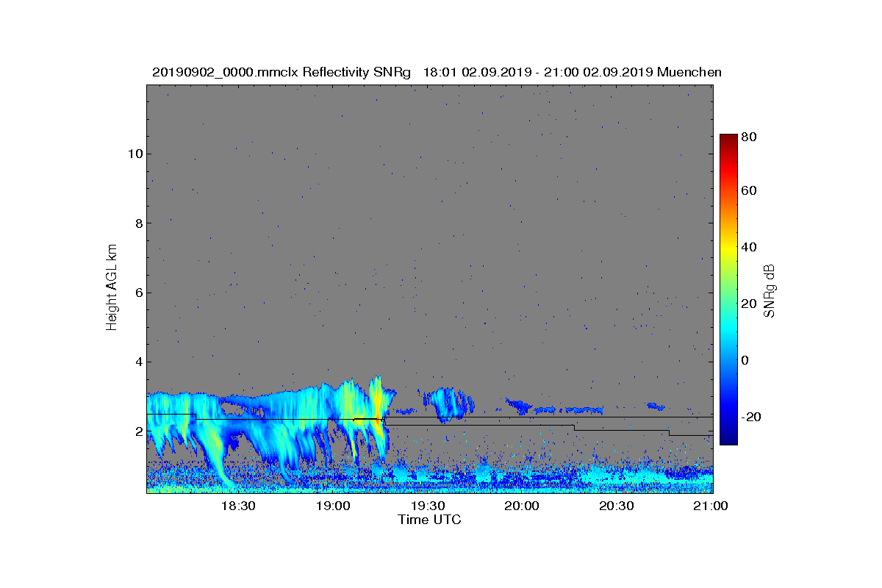The width and height of the screenshot is (882, 588).
Task: Click the colorbar value 60
Action: point(750,191)
